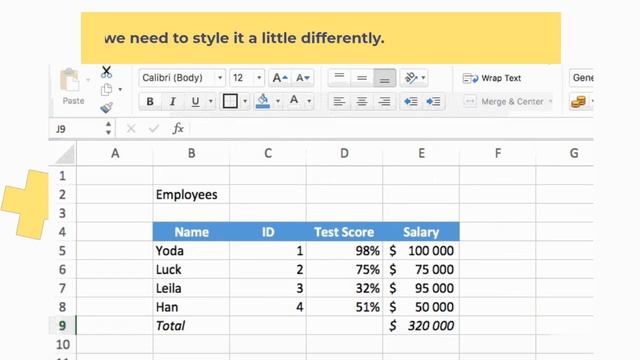
Task: Select the Total label cell
Action: click(x=191, y=326)
